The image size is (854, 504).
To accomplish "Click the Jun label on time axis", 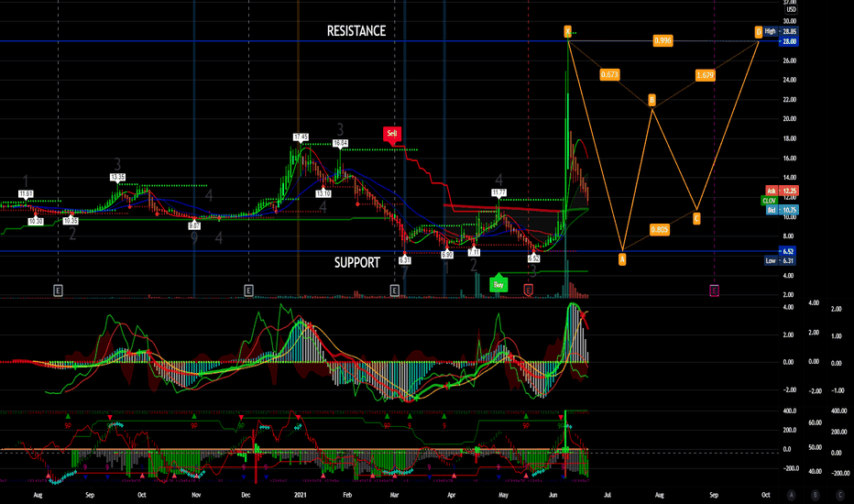I will pos(553,495).
